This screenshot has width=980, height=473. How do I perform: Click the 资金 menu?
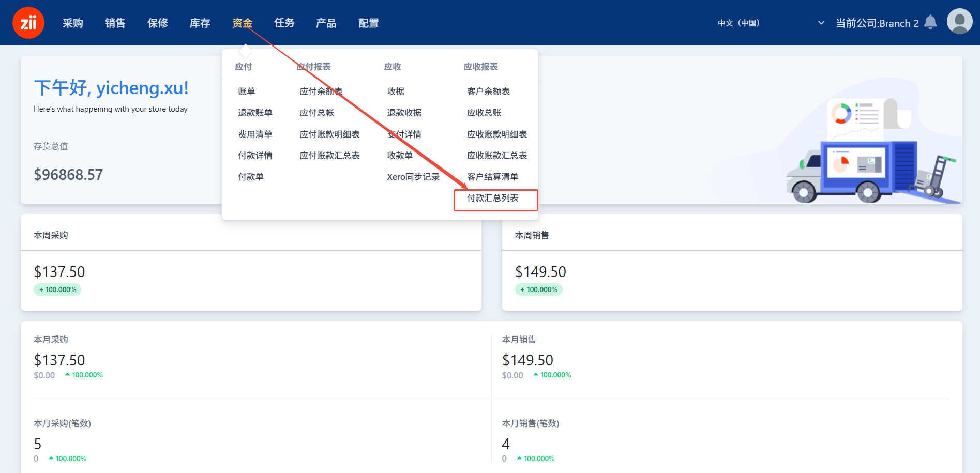pyautogui.click(x=242, y=23)
